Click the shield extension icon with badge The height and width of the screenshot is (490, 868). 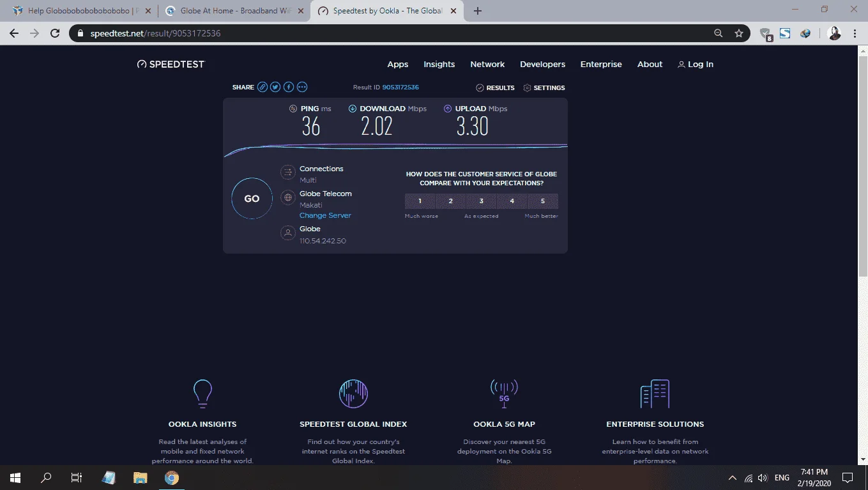[x=765, y=34]
